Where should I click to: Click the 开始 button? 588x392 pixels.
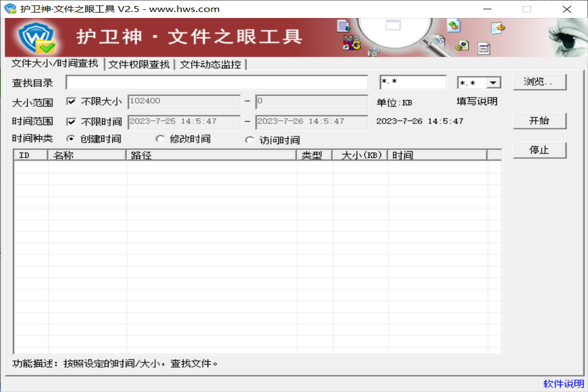click(539, 121)
